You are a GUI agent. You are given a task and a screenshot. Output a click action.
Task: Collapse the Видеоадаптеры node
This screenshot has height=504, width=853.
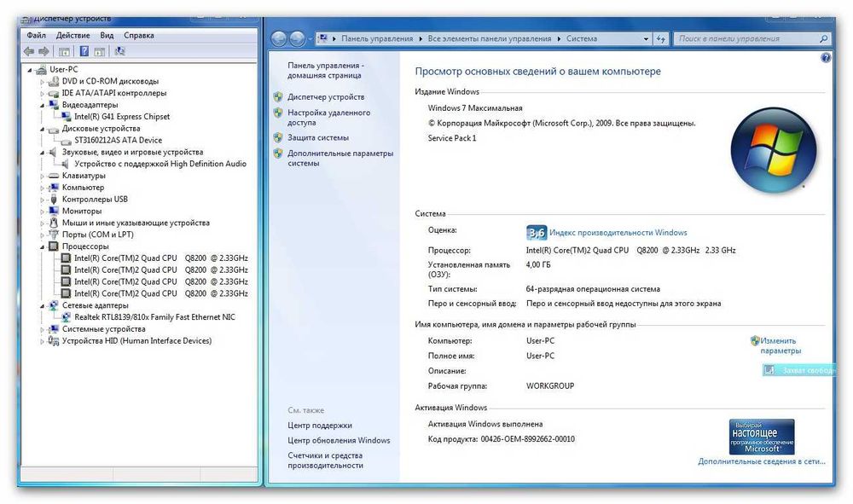click(42, 106)
